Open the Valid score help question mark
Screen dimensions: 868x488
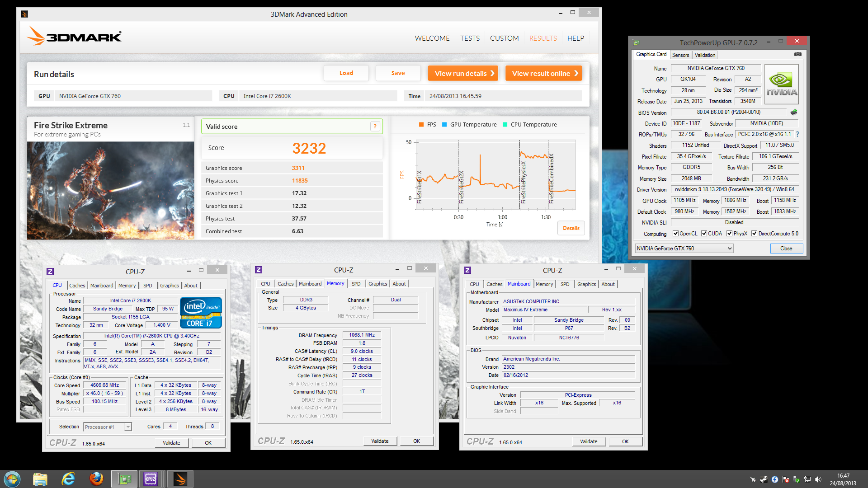click(375, 127)
